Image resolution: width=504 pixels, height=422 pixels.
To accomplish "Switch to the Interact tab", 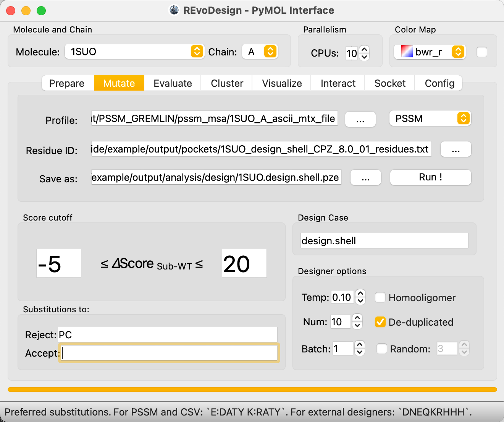I will (338, 83).
